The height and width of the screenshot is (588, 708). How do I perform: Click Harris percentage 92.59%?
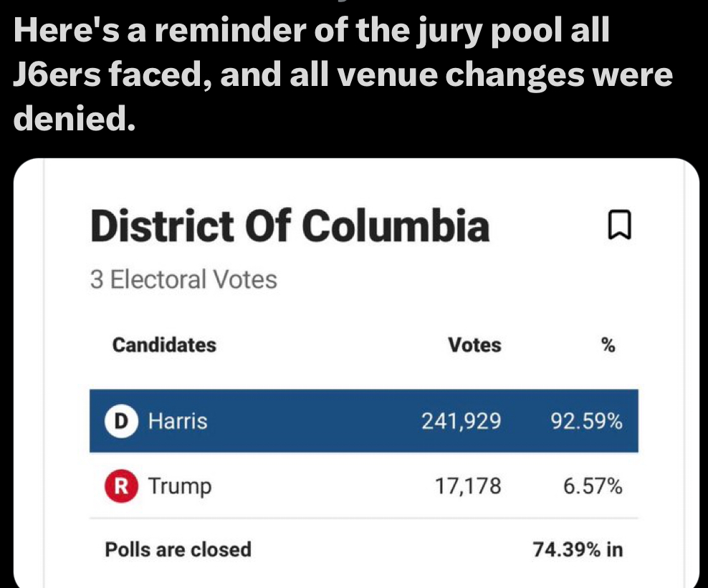coord(587,421)
